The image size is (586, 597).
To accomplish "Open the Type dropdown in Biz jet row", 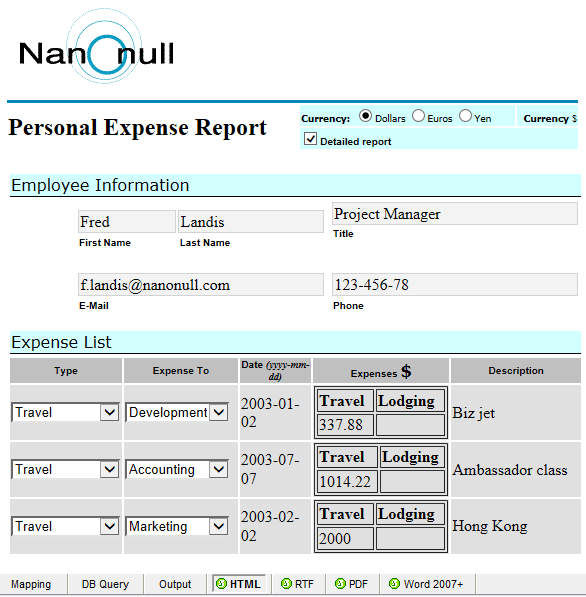I will click(65, 412).
